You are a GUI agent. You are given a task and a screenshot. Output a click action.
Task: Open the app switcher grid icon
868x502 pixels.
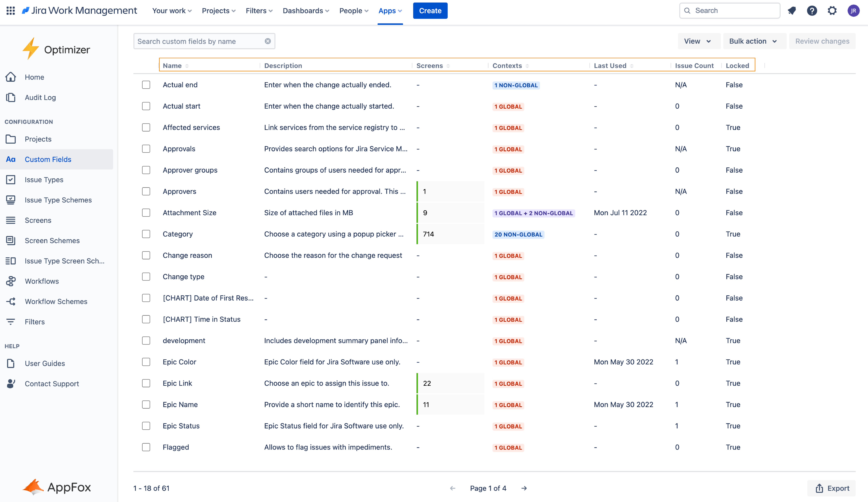coord(11,11)
